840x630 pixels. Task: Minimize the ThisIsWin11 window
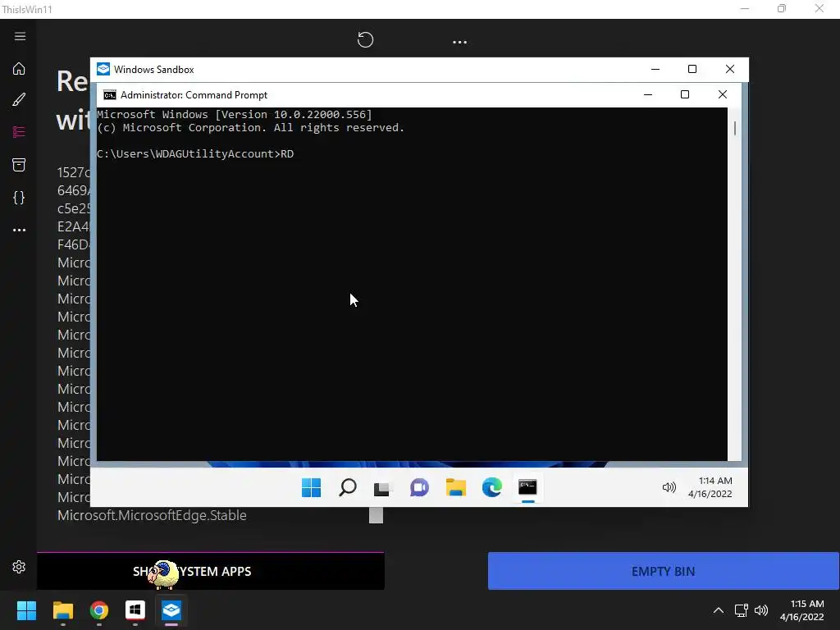coord(745,8)
